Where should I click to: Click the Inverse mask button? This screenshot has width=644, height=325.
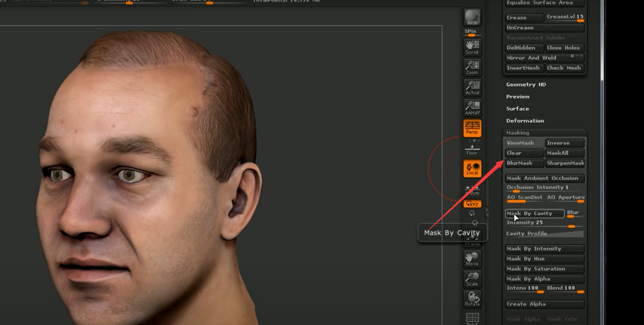coord(565,143)
